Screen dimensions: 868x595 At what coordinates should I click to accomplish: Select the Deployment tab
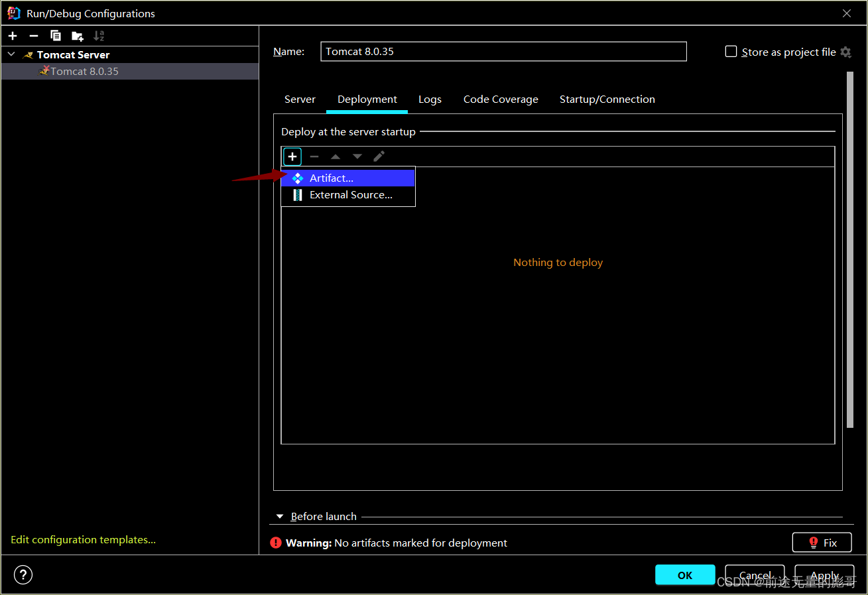pyautogui.click(x=367, y=99)
